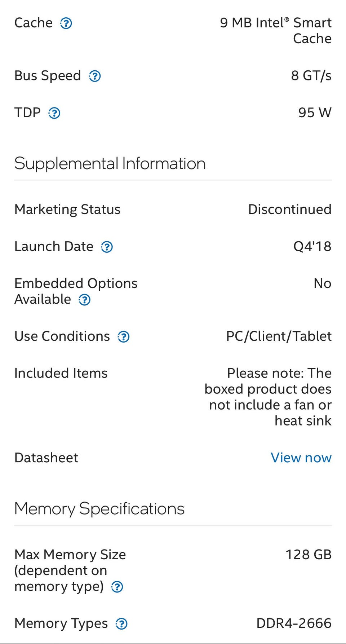346x644 pixels.
Task: Click the help icon next to Cache
Action: click(x=66, y=23)
